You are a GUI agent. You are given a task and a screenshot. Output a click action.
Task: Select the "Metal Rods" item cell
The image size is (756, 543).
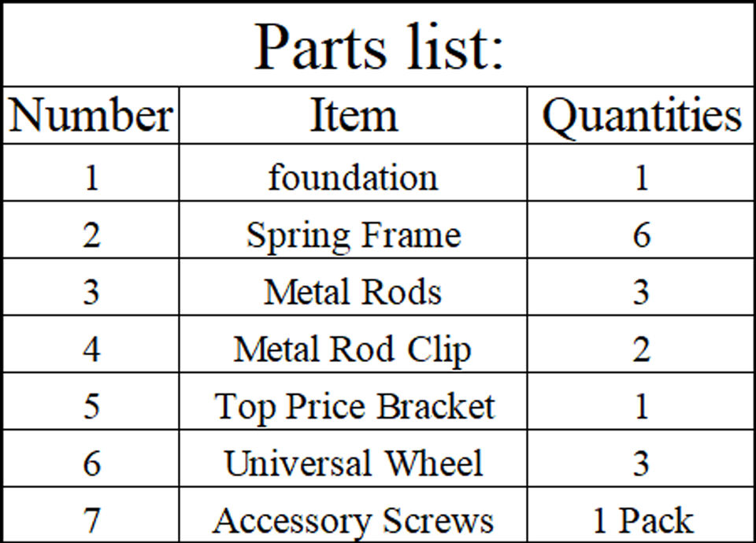(x=354, y=292)
